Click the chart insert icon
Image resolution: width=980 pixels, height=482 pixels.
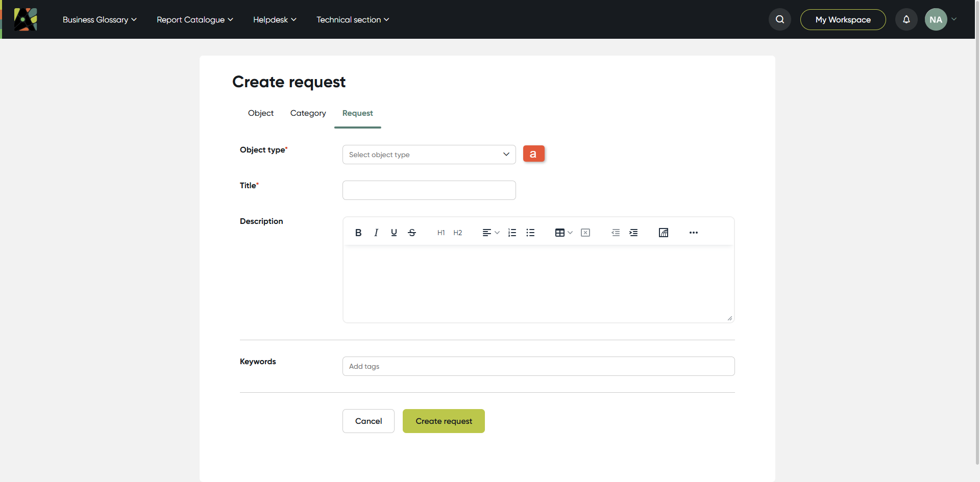click(664, 233)
